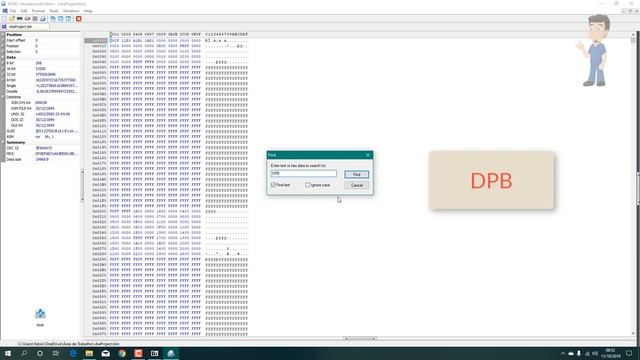
Task: Click the tile windows horizontally toolbar icon
Action: pos(60,19)
